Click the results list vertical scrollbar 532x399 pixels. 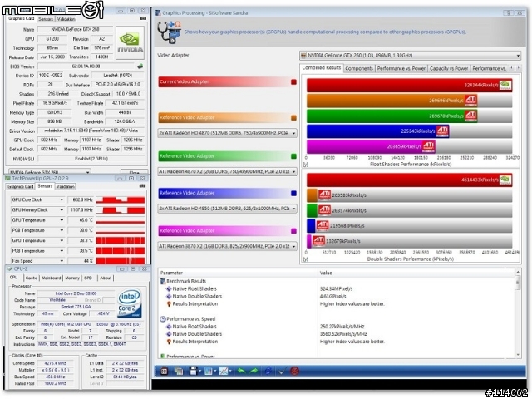tap(518, 313)
